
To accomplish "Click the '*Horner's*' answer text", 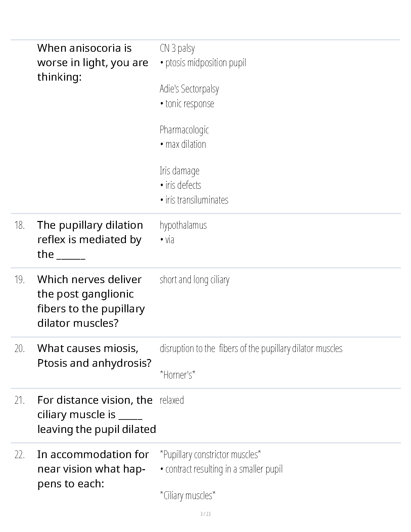I will coord(178,375).
